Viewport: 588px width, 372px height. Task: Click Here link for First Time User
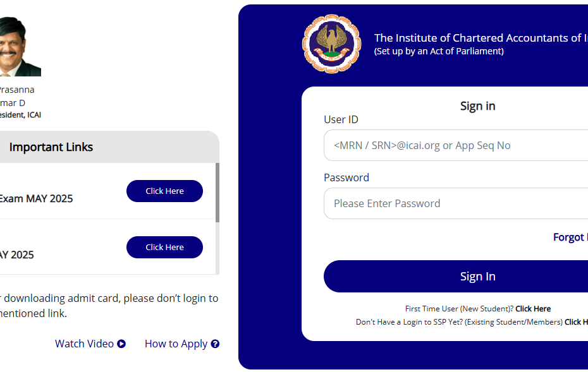coord(533,309)
